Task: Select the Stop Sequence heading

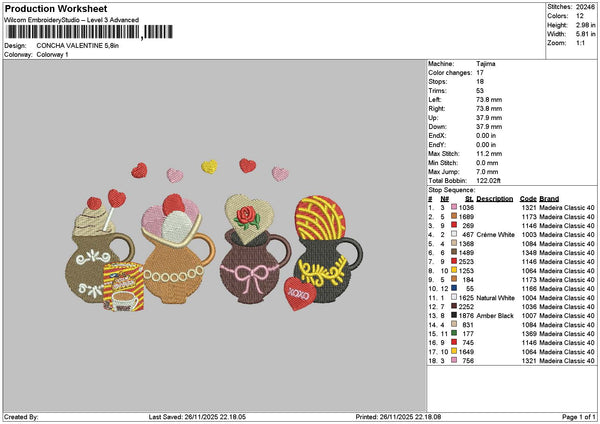Action: [452, 190]
